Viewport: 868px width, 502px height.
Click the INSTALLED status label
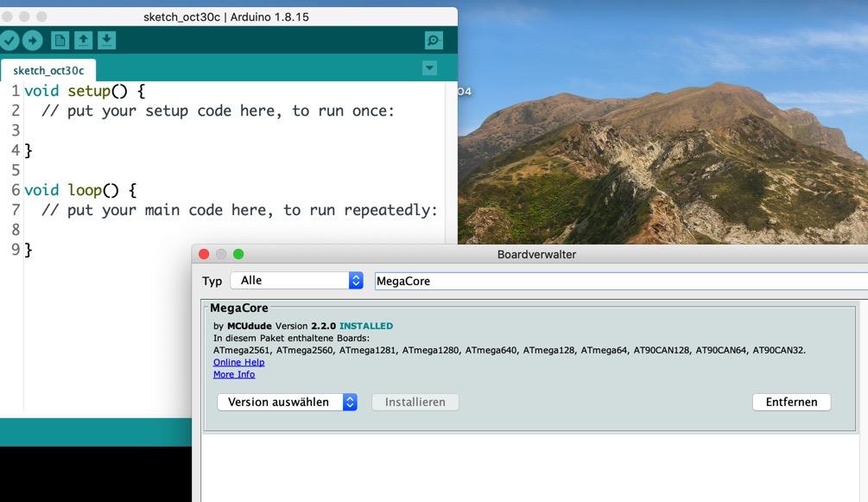[x=366, y=326]
